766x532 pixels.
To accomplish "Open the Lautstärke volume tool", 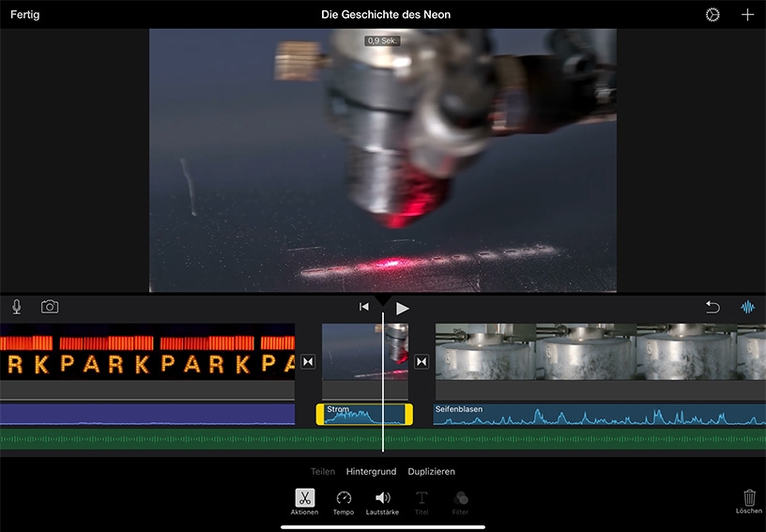I will [382, 502].
